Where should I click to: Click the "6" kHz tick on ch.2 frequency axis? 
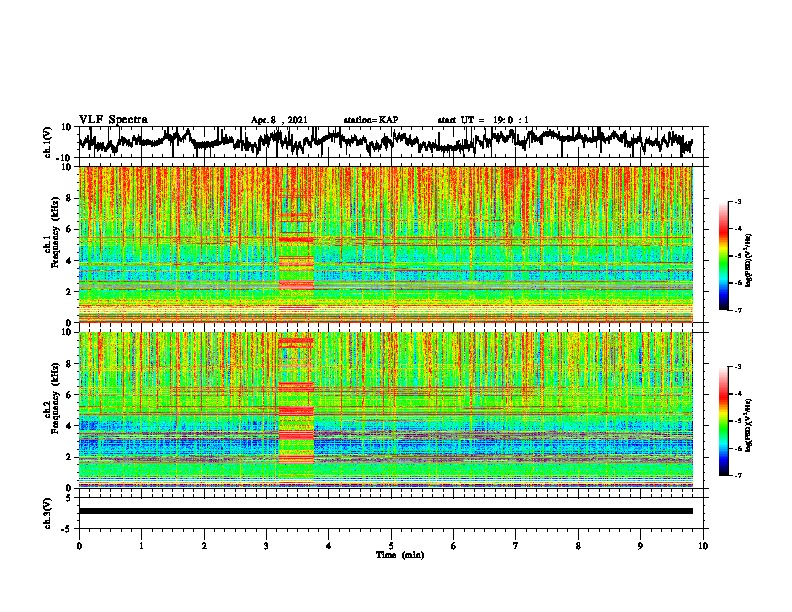click(x=69, y=395)
